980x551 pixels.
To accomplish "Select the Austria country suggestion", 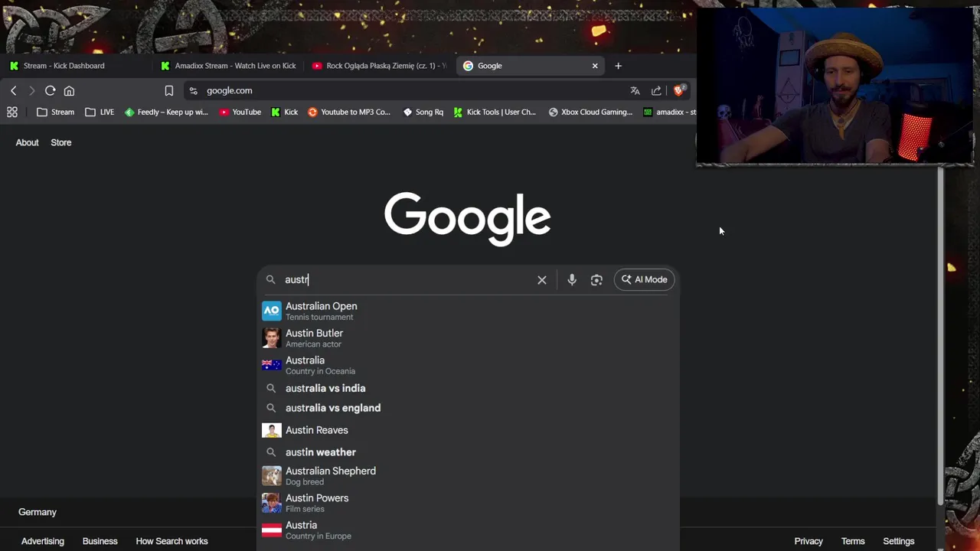I will pos(468,530).
